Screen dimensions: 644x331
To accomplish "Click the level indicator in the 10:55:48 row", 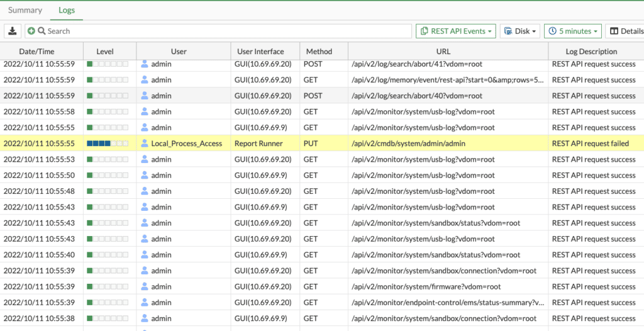I will coord(108,191).
